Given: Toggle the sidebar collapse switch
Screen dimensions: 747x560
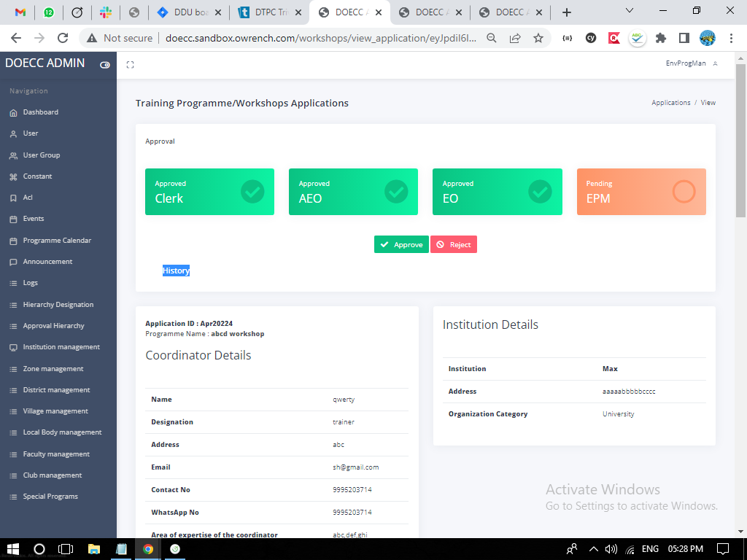Looking at the screenshot, I should pyautogui.click(x=105, y=65).
